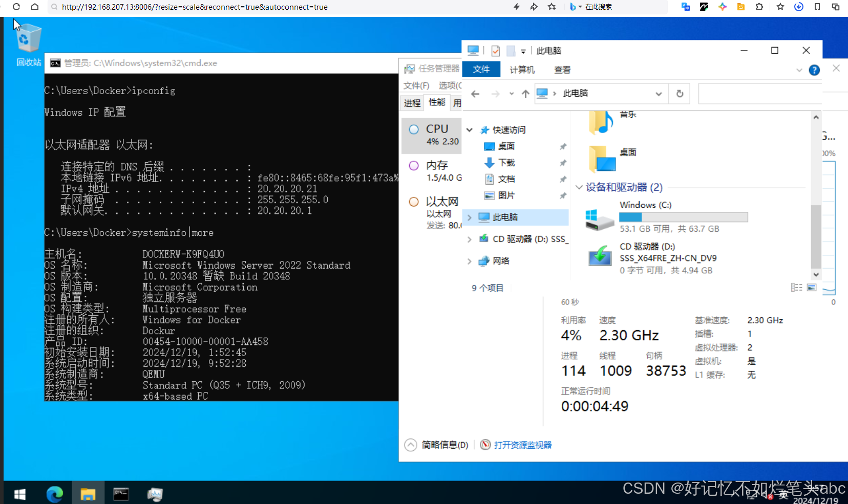Image resolution: width=848 pixels, height=504 pixels.
Task: Select the 以太网 performance graph
Action: click(438, 207)
